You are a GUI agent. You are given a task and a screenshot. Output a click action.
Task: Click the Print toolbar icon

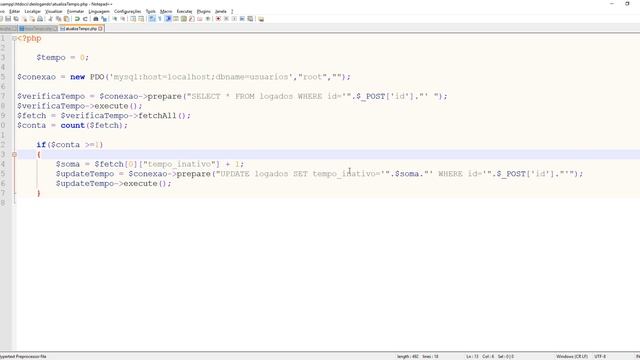40,19
